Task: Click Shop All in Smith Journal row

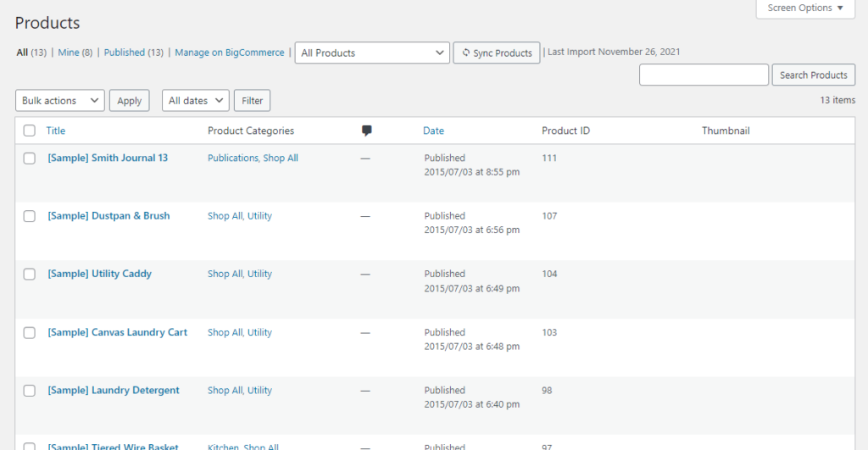Action: (281, 158)
